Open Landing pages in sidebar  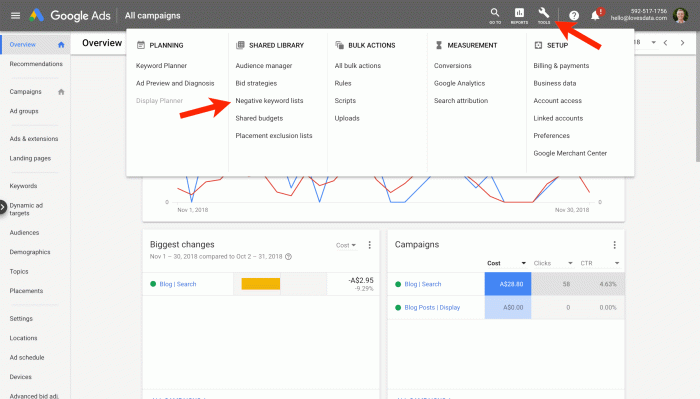point(30,158)
